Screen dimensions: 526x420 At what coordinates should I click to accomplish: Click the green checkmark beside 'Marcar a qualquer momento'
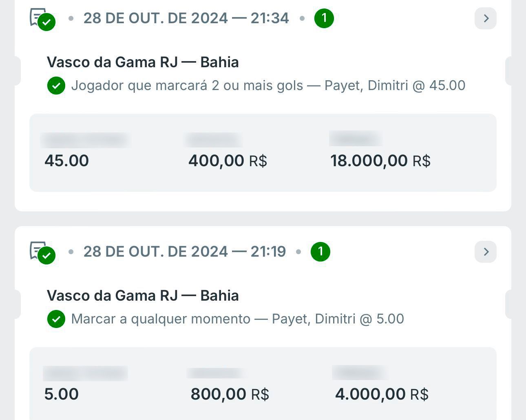(x=56, y=319)
